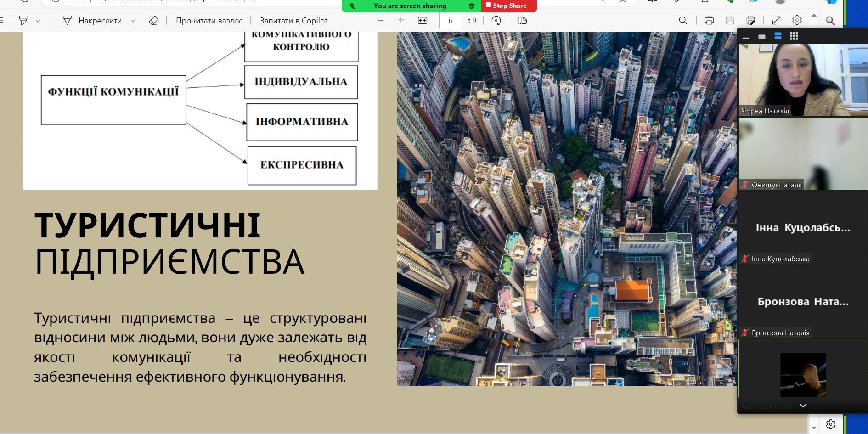
Task: Click the page number input field
Action: 450,21
